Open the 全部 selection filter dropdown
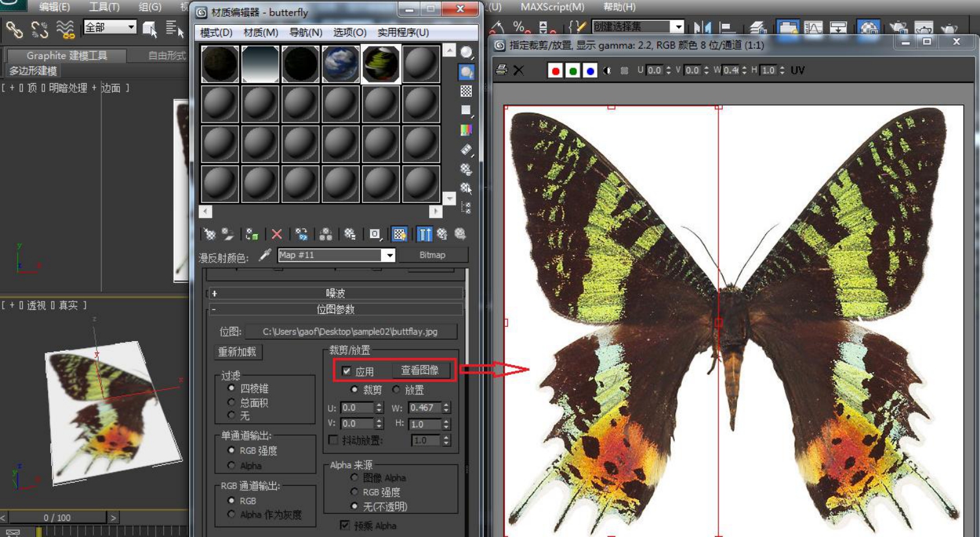The height and width of the screenshot is (537, 980). (132, 27)
